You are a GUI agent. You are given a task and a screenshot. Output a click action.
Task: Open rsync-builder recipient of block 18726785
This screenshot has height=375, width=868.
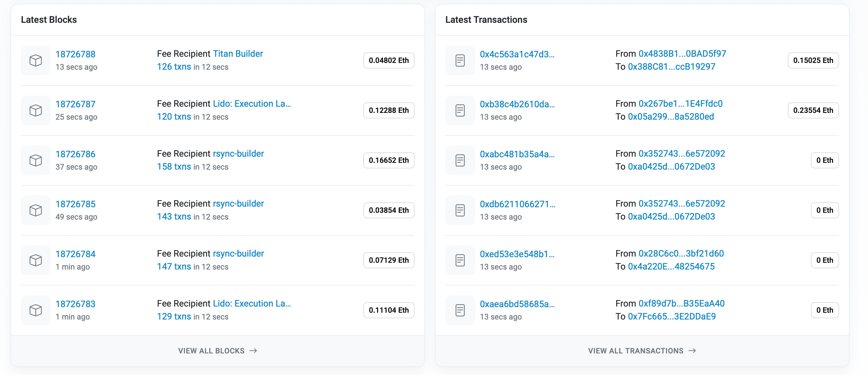click(238, 204)
